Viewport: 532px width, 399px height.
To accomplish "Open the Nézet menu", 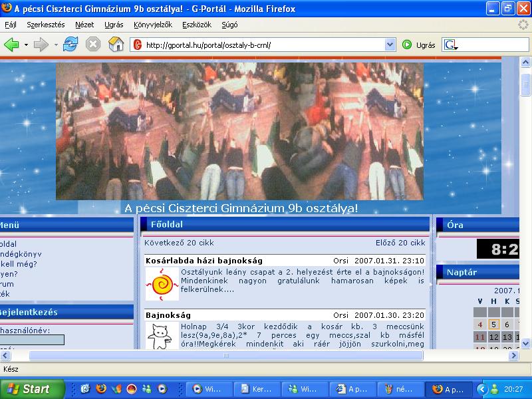I will click(84, 25).
